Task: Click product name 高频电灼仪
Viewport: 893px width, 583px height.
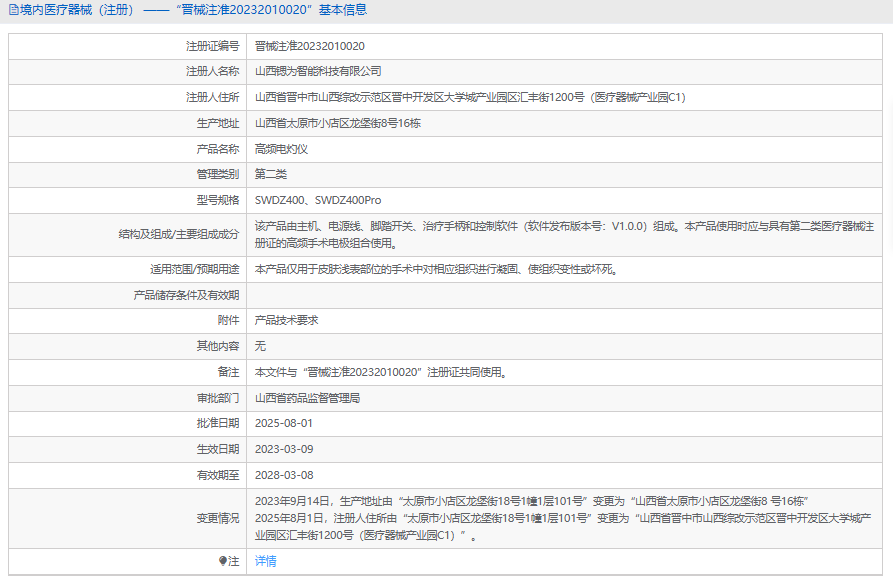Action: pyautogui.click(x=281, y=149)
